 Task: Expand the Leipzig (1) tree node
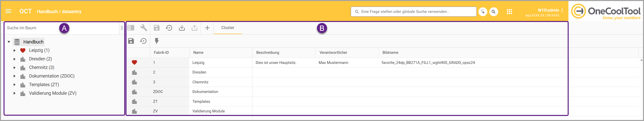click(15, 51)
